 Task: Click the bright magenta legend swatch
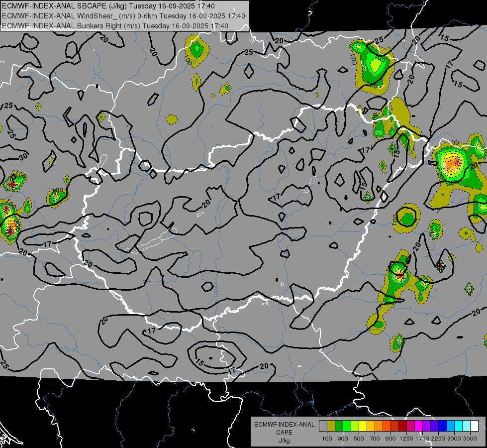[x=419, y=426]
